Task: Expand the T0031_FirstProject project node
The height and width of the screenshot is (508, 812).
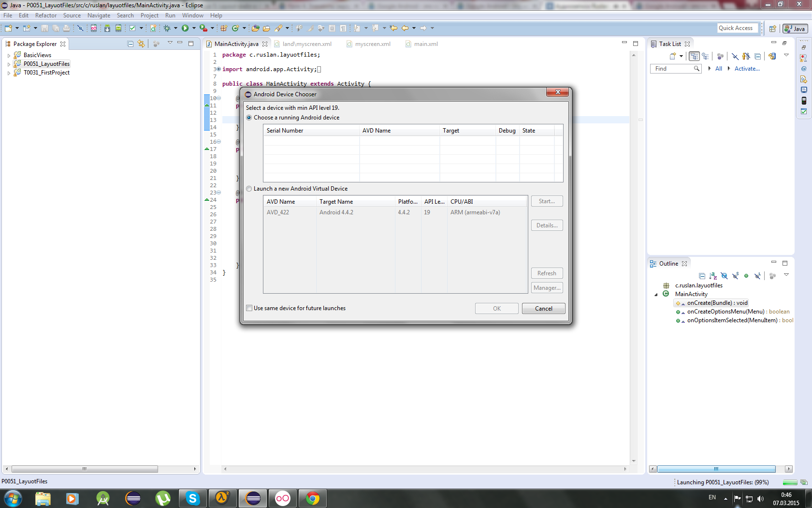Action: point(9,73)
